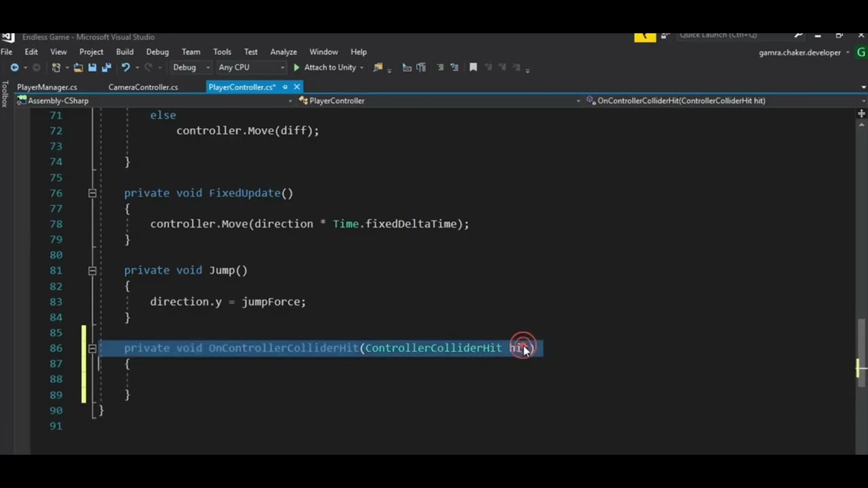The image size is (868, 488).
Task: Undo the last edit with the toolbar arrow
Action: click(x=125, y=68)
